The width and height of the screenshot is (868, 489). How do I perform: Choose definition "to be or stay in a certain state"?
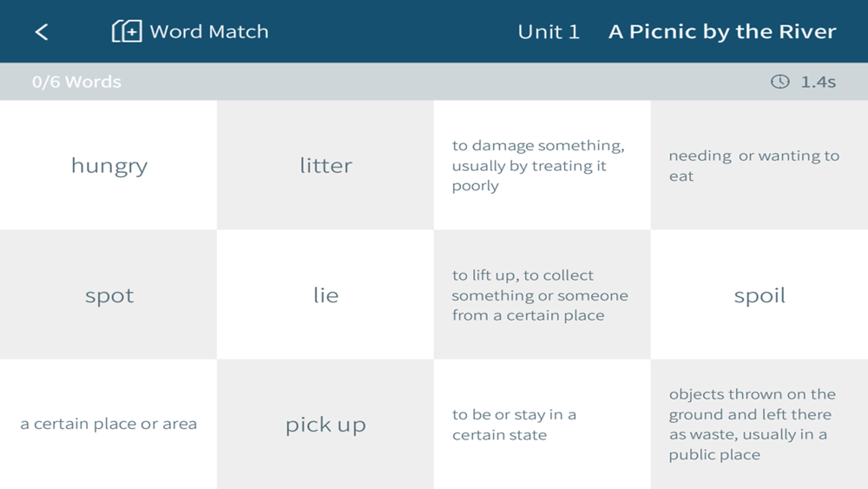(x=542, y=424)
